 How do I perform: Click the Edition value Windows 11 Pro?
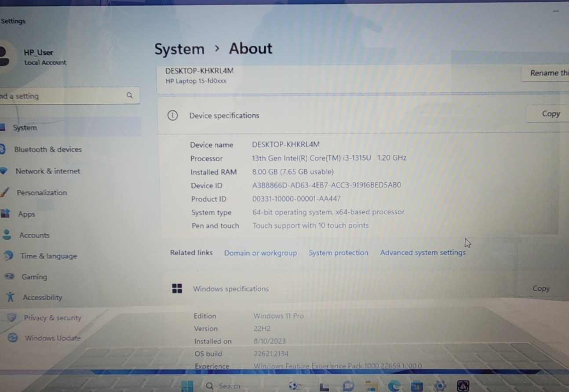[x=278, y=316]
